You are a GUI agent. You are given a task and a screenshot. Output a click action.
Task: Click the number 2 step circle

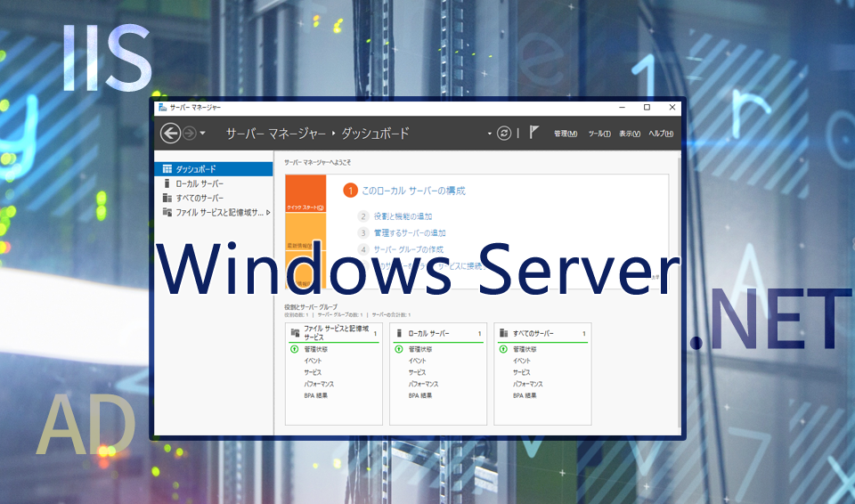(x=363, y=216)
